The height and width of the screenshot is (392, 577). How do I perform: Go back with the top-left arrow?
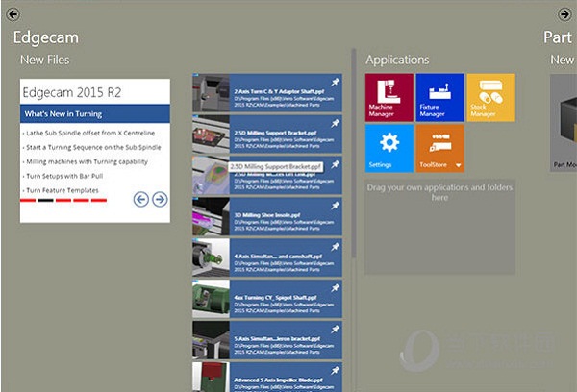point(13,14)
